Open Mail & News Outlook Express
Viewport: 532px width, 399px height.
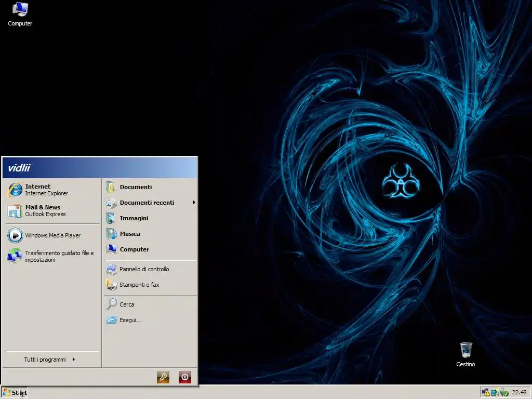pos(52,210)
